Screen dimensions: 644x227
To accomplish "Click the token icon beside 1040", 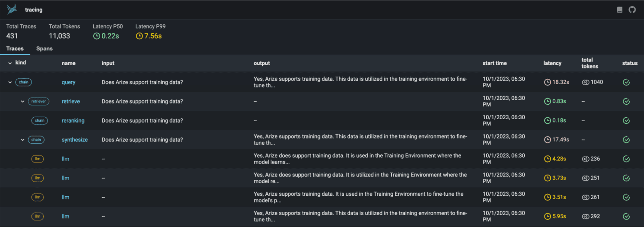I will [x=585, y=82].
